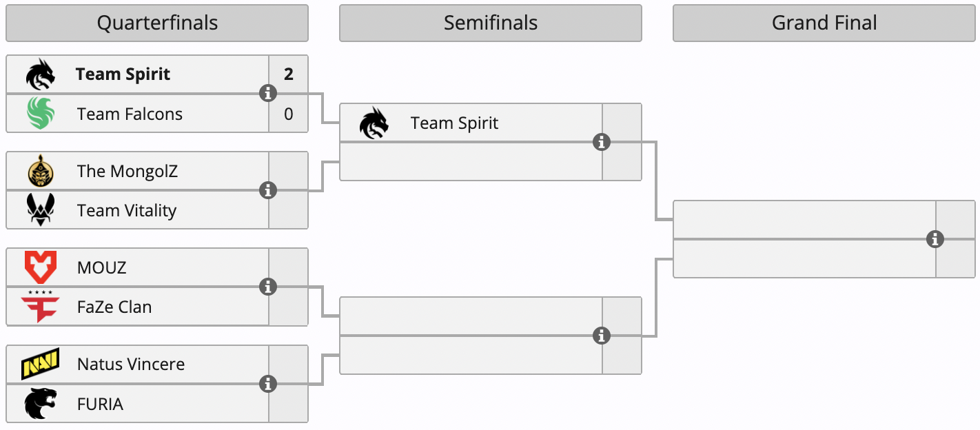Open the upper semifinal match info
Image resolution: width=980 pixels, height=430 pixels.
(602, 142)
